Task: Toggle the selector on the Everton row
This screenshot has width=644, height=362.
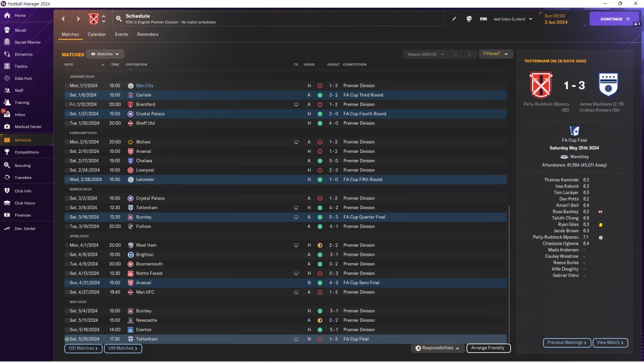Action: 67,330
